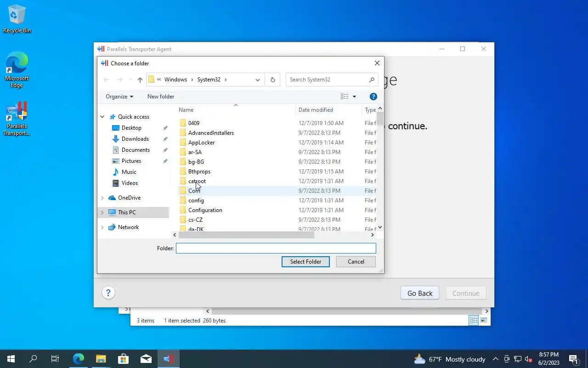Screen dimensions: 588x368
Task: Click the Windows breadcrumb in address bar
Action: pyautogui.click(x=175, y=80)
